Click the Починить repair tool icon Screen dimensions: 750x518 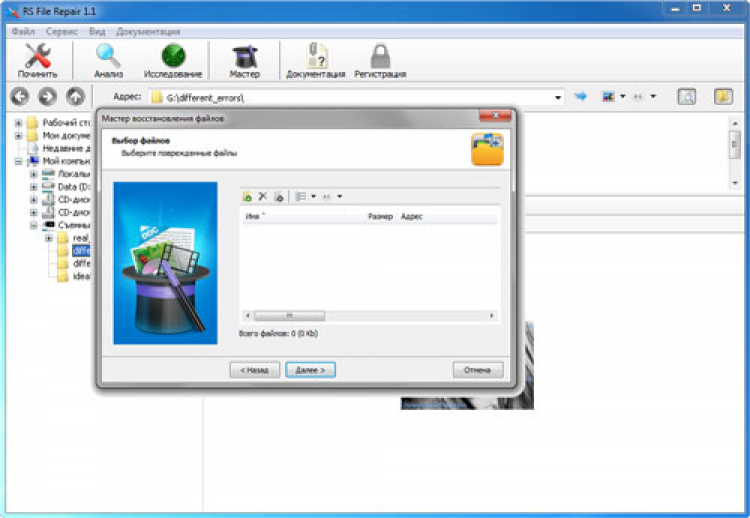click(x=37, y=60)
